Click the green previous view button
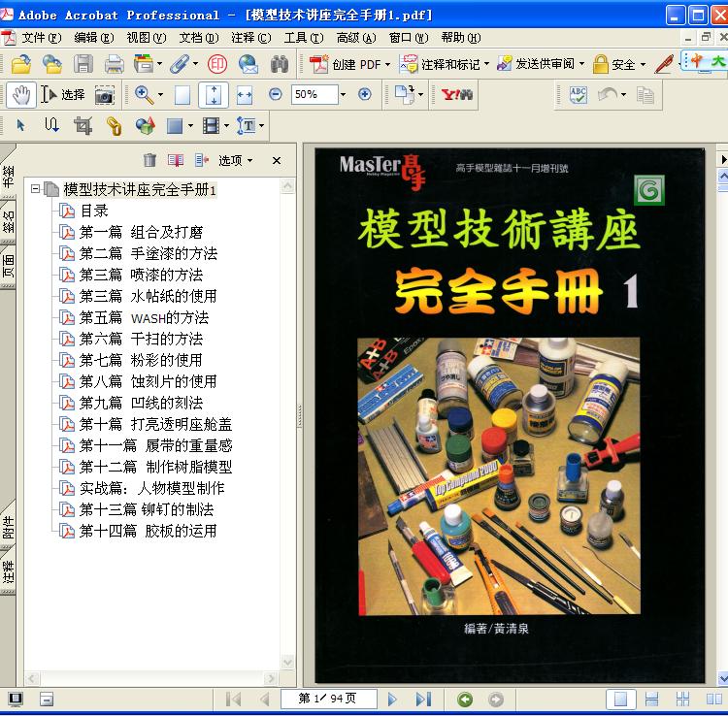Screen dimensions: 728x716 pos(465,699)
